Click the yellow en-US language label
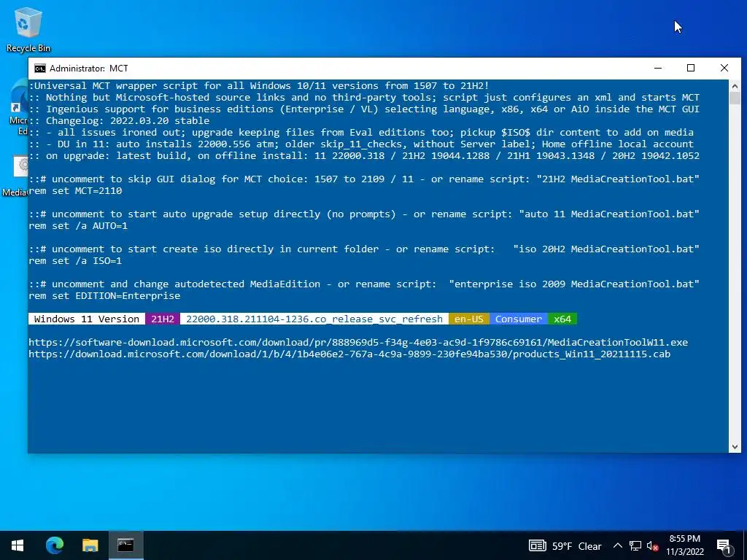This screenshot has height=560, width=747. click(469, 319)
